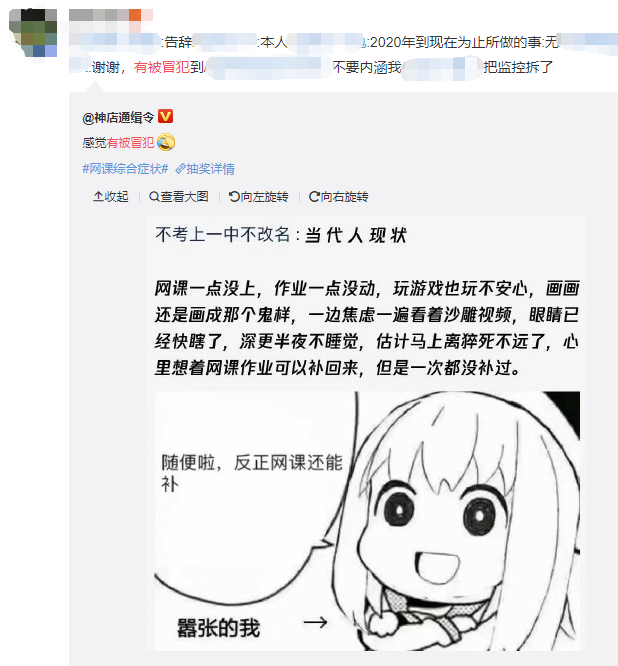Click the 嚣张的我 caption in the image

218,628
